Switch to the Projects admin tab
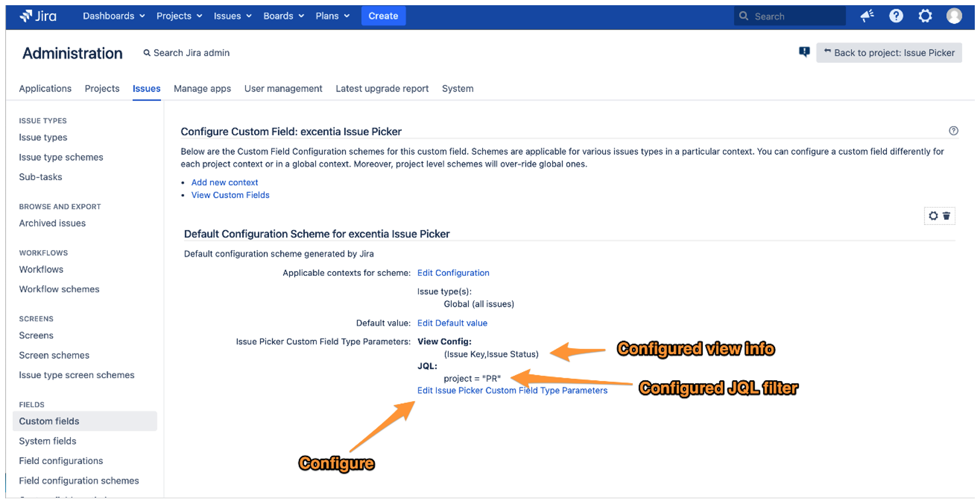980x502 pixels. coord(102,89)
